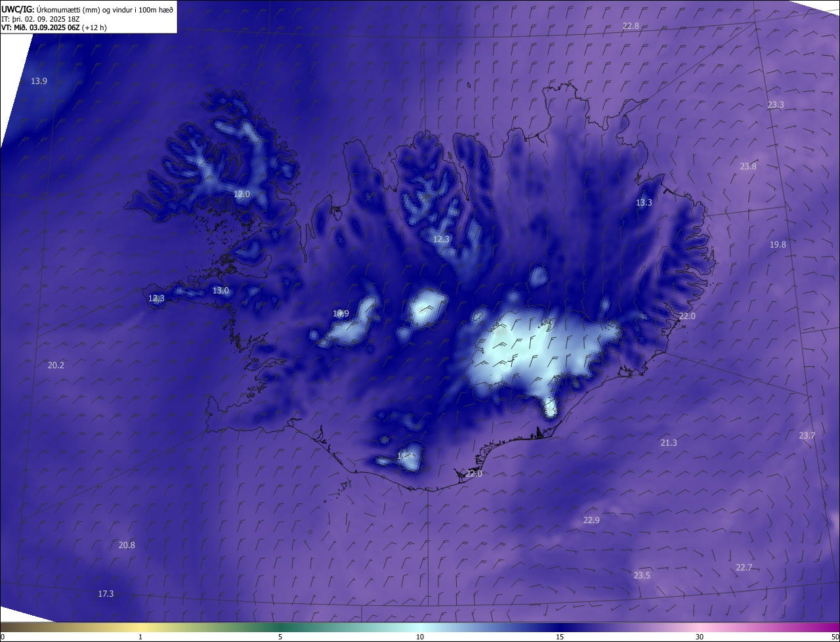Screen dimensions: 840x642
Task: Click the color scale tick labeled 15
Action: tap(560, 637)
